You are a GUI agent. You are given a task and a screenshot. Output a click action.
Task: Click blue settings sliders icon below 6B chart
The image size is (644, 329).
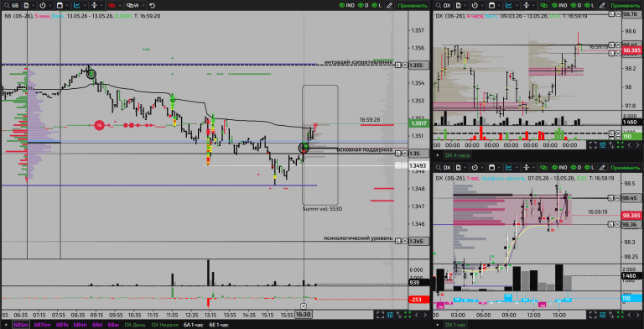coord(390,315)
